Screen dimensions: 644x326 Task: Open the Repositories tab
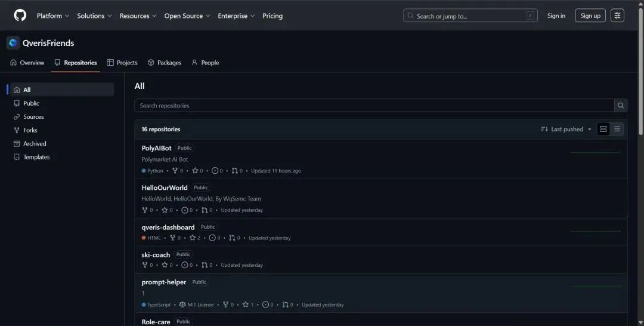coord(76,63)
